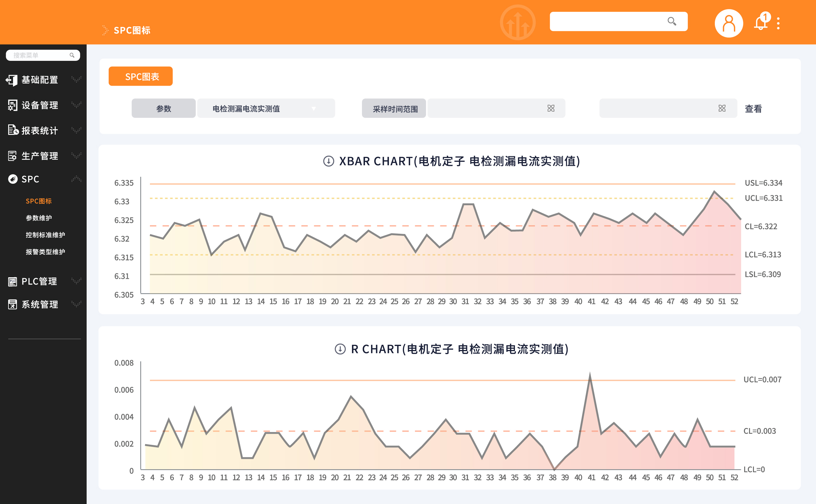Click the sampling end date picker icon
Screen dimensions: 816x504
point(721,108)
